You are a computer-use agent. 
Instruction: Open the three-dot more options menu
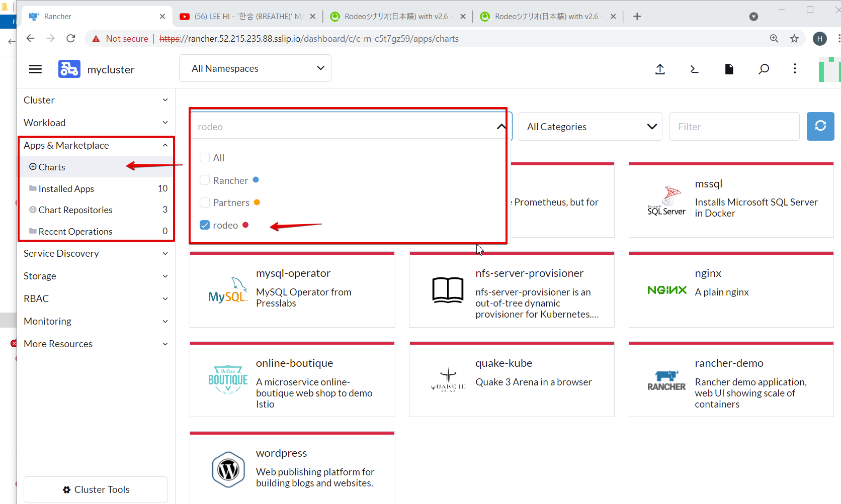795,69
